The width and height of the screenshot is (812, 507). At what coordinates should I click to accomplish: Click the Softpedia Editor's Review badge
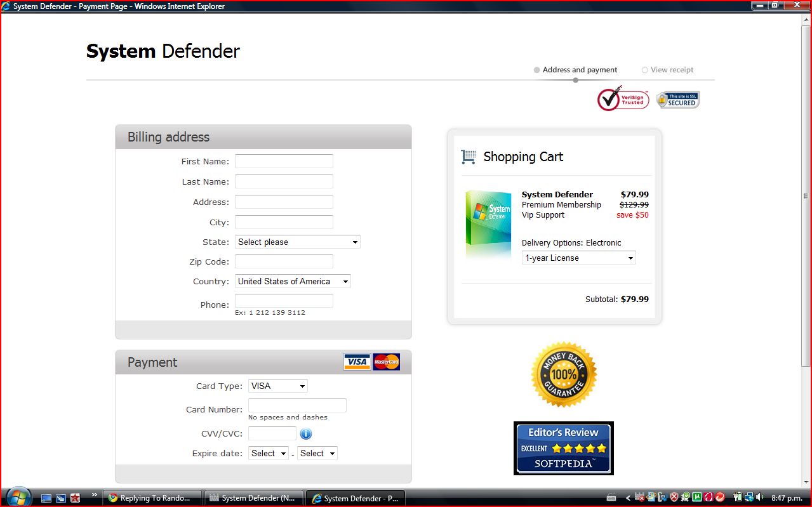pos(564,448)
